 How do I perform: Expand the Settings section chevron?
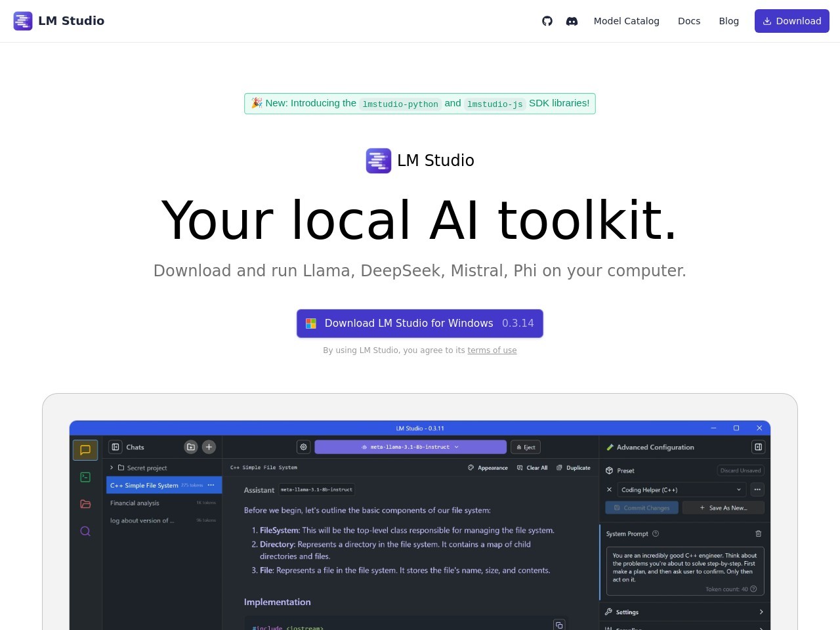761,612
